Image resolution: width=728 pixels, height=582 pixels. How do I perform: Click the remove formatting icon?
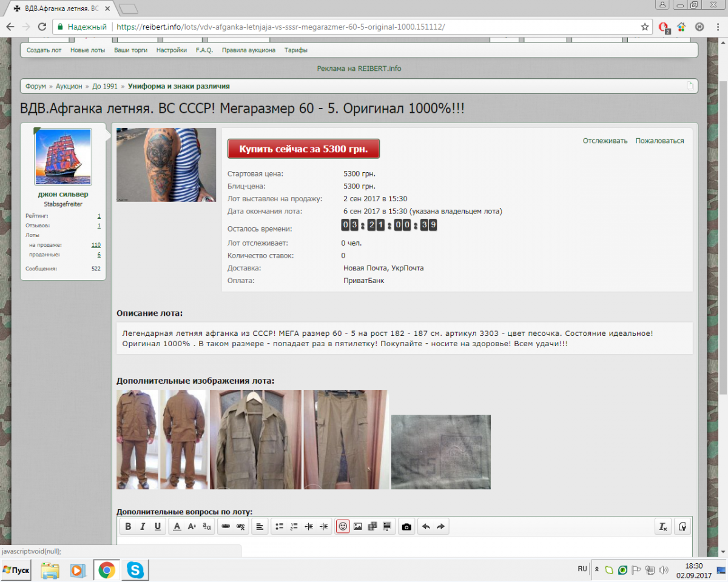point(664,527)
